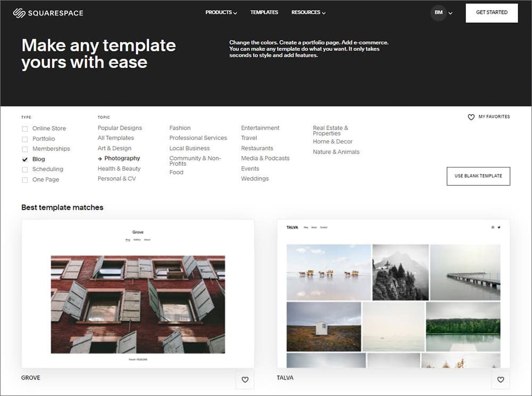
Task: Click Use Blank Template button
Action: point(478,176)
